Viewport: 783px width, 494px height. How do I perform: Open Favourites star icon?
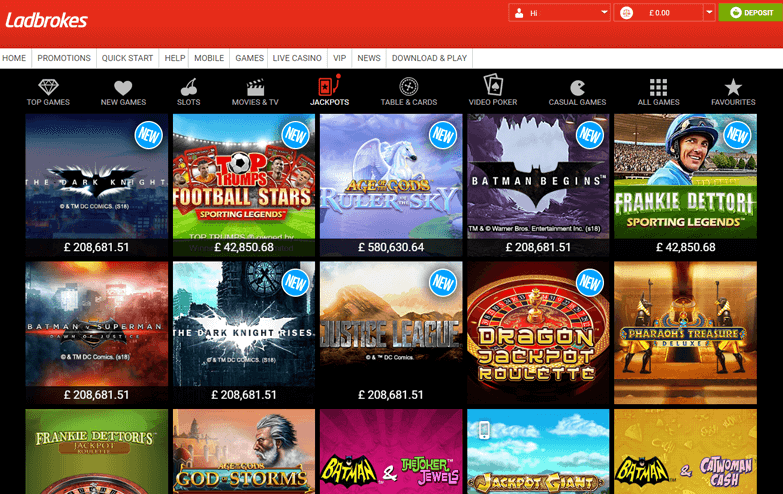[x=733, y=87]
